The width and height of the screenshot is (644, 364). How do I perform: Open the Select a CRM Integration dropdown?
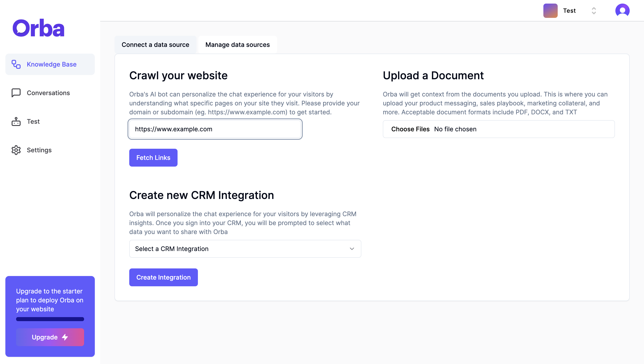(x=245, y=249)
